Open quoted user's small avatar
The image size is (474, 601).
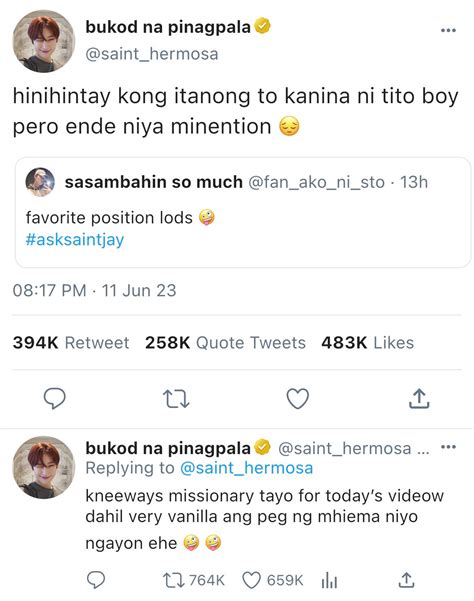pyautogui.click(x=40, y=182)
